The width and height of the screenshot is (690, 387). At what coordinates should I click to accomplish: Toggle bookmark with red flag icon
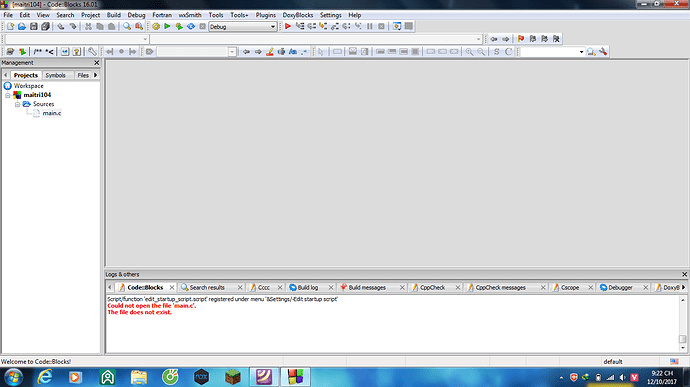click(x=521, y=39)
